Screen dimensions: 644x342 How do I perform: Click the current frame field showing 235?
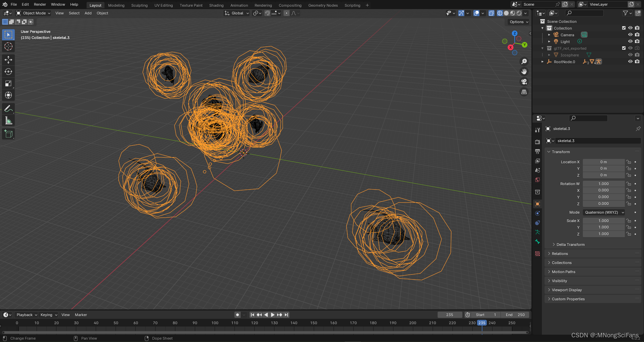click(450, 315)
